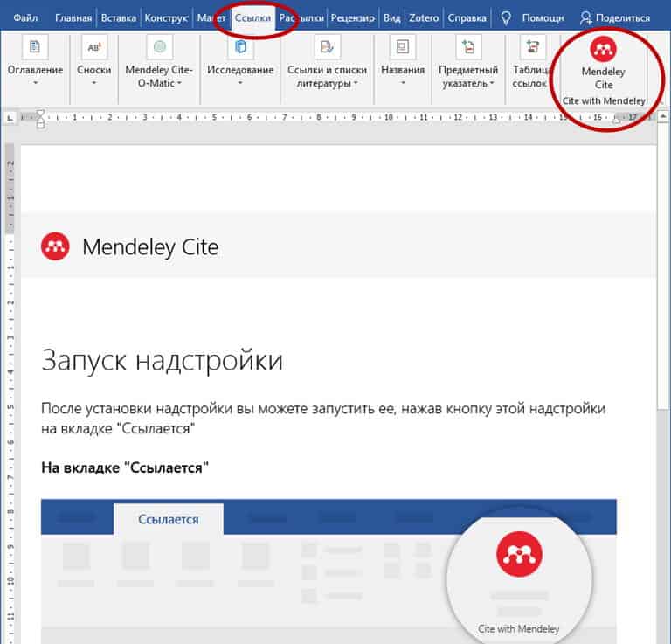Click the right indent marker on ruler

(617, 120)
